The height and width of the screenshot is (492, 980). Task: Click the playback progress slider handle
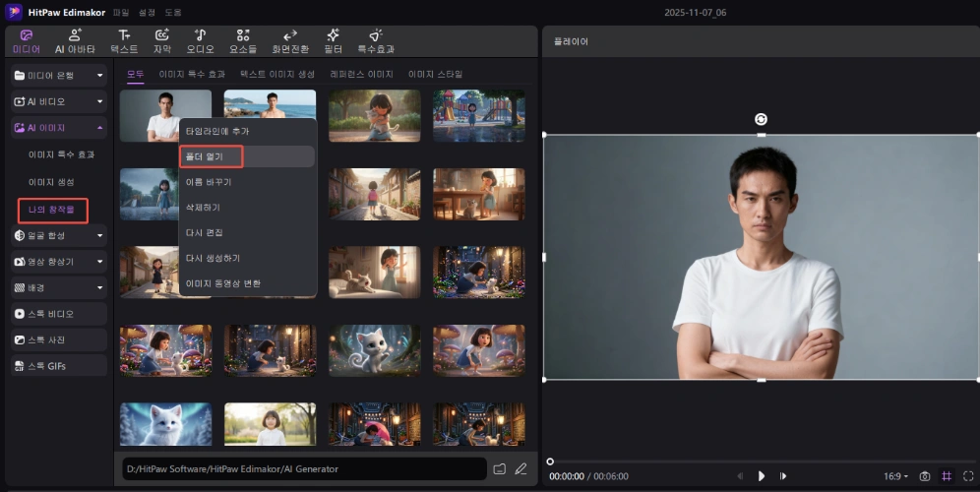tap(550, 461)
